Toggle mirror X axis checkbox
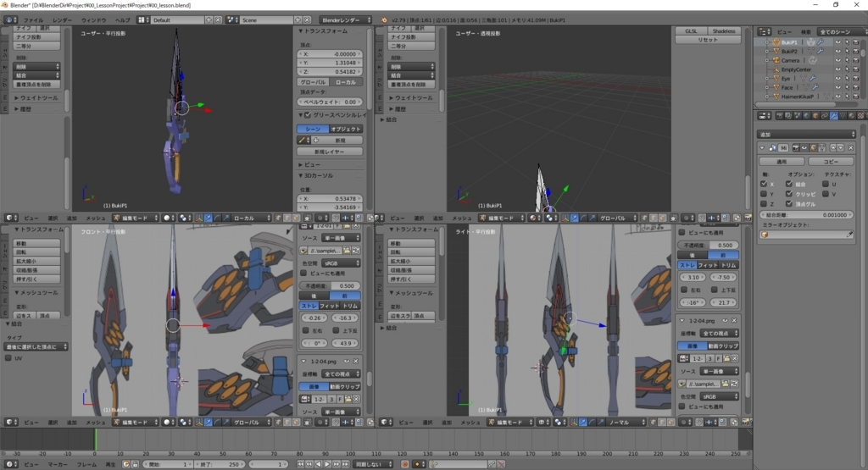 point(764,184)
